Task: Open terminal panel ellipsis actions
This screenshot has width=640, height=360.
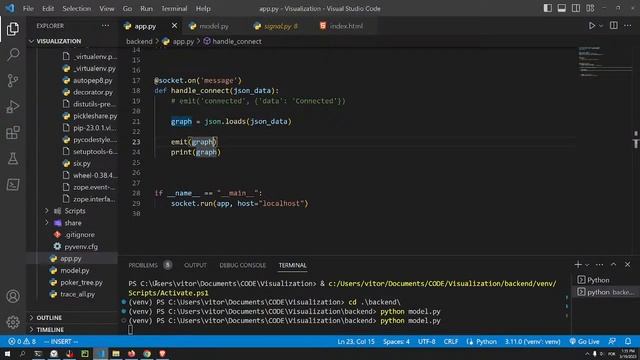Action: coord(599,265)
